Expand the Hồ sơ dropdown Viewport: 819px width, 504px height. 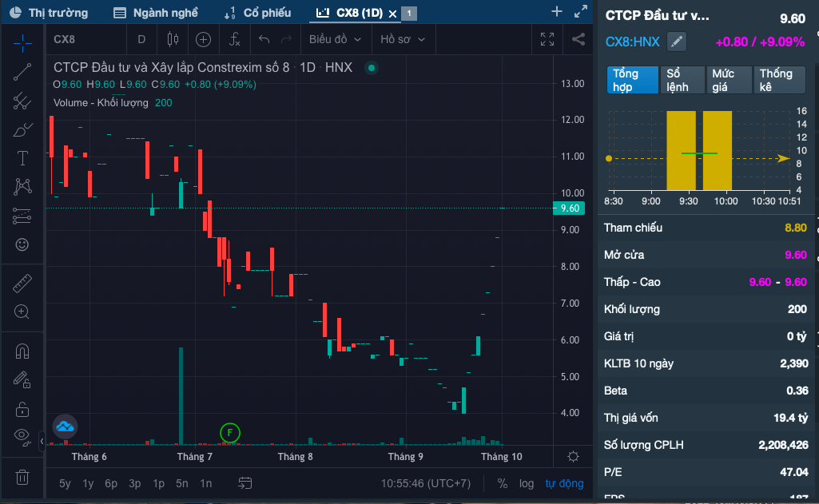click(x=402, y=39)
